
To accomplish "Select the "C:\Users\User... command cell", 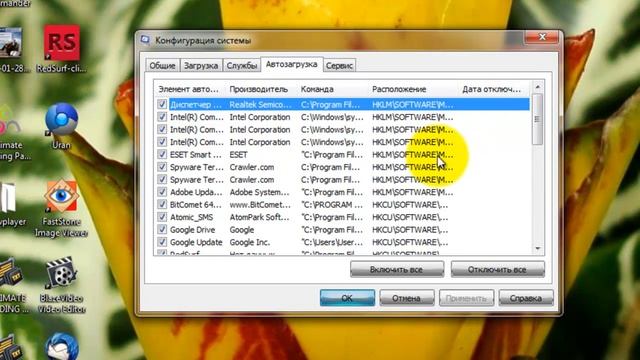I will pos(332,242).
